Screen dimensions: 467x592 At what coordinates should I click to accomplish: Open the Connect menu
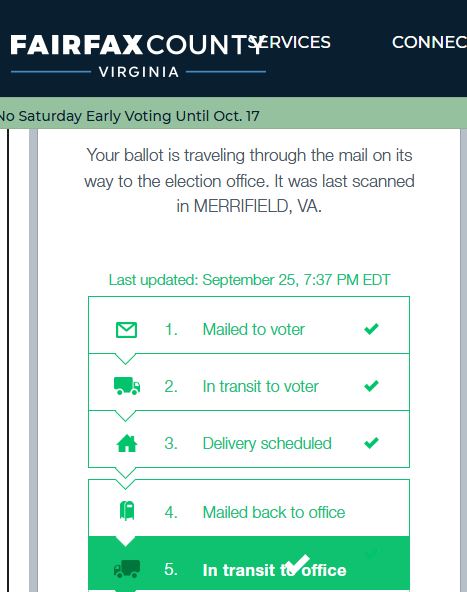click(x=429, y=42)
